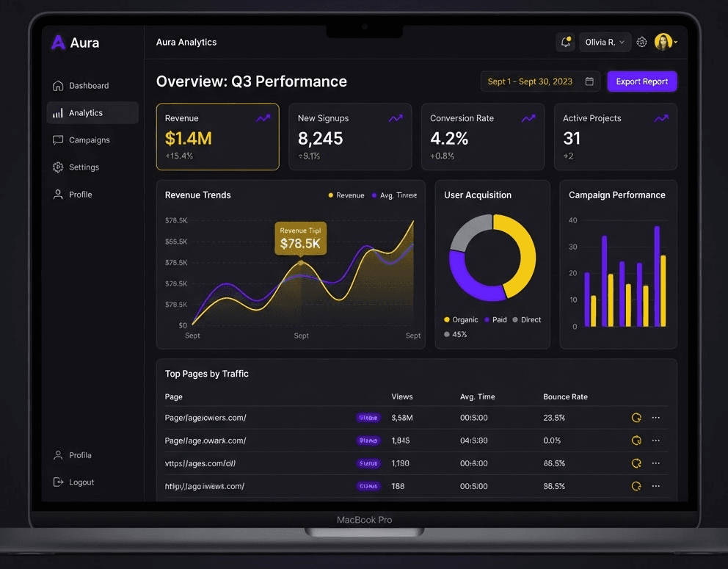Expand the avatar dropdown arrow
The image size is (728, 569).
[676, 43]
